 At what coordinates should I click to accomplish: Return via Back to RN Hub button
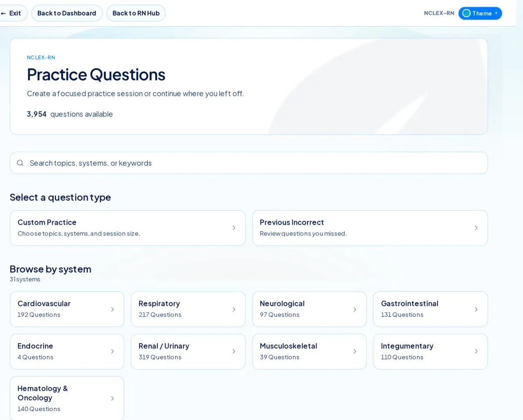pos(136,13)
